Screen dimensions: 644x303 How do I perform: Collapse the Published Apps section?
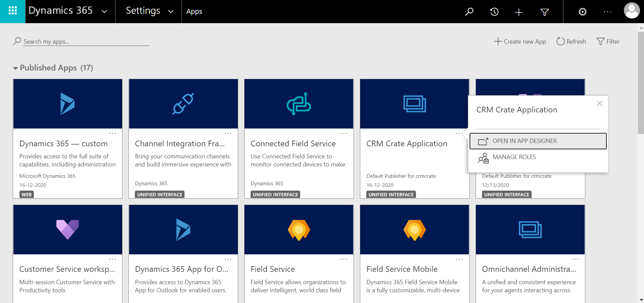click(x=15, y=68)
